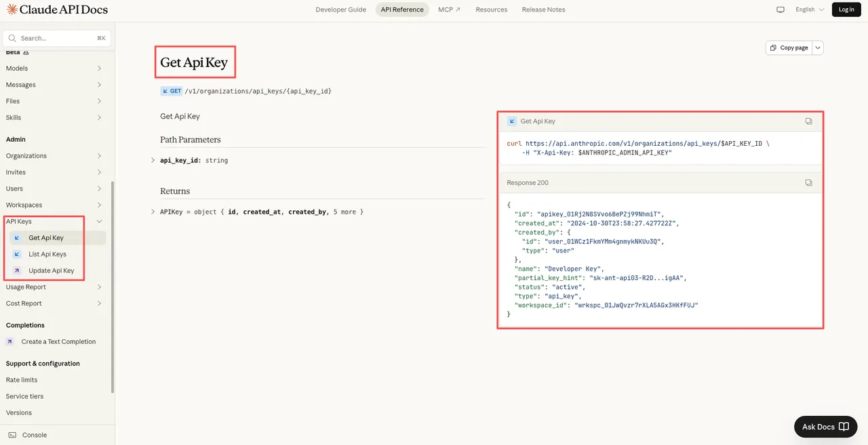Collapse the API Keys sidebar section
This screenshot has width=868, height=445.
pos(99,222)
